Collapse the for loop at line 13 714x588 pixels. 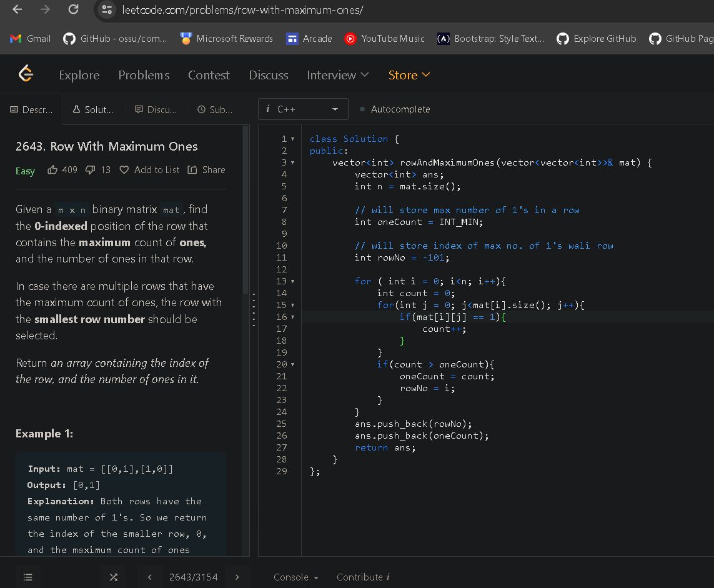(x=294, y=282)
